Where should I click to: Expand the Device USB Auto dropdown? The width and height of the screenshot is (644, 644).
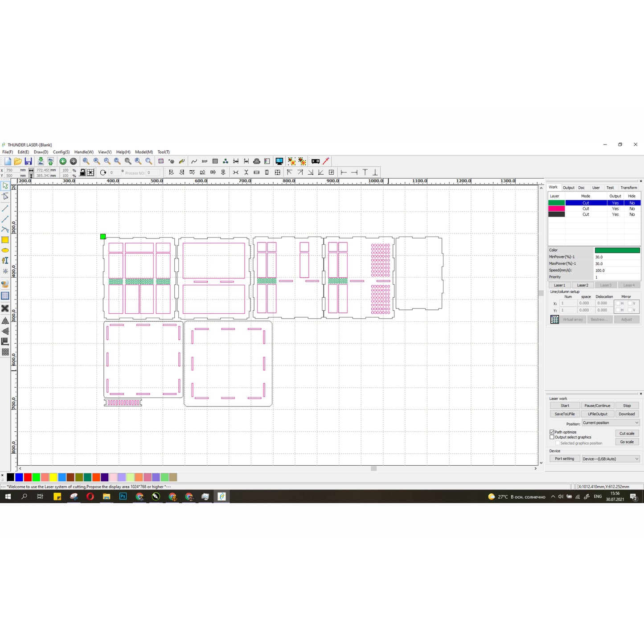point(611,459)
